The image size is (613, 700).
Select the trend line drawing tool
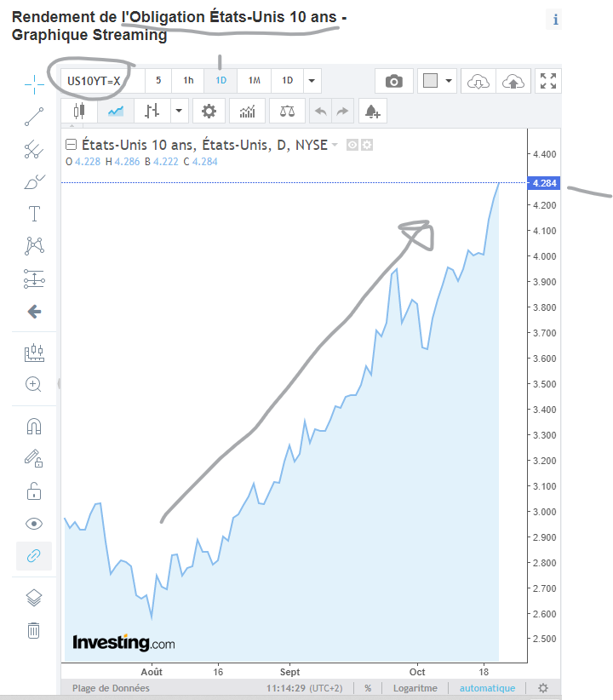pos(34,117)
